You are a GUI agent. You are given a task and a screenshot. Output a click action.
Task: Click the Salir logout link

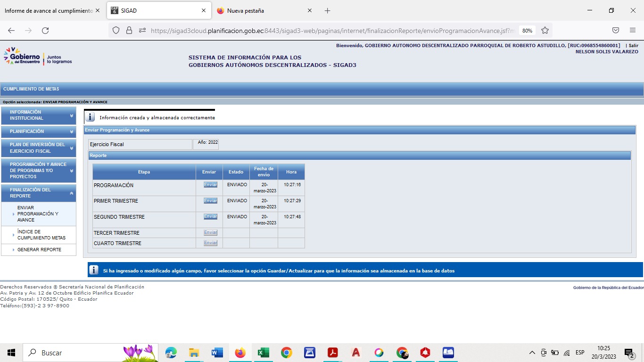(x=633, y=46)
